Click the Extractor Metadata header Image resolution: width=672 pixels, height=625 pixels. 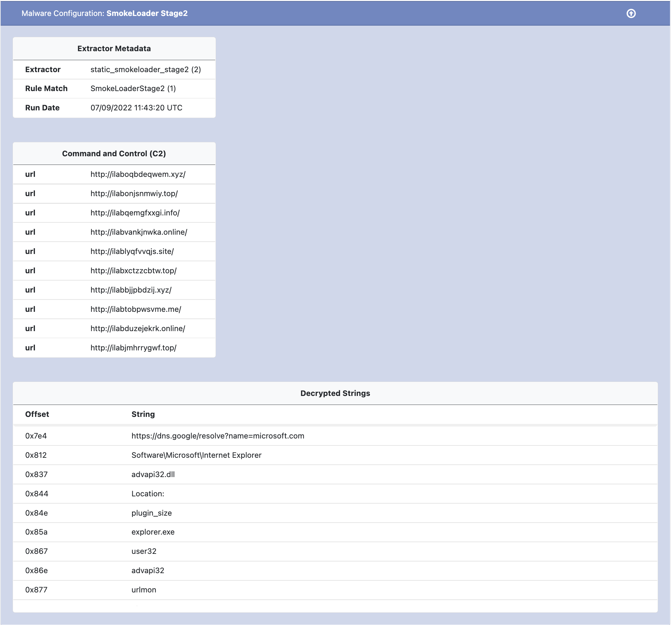point(114,49)
